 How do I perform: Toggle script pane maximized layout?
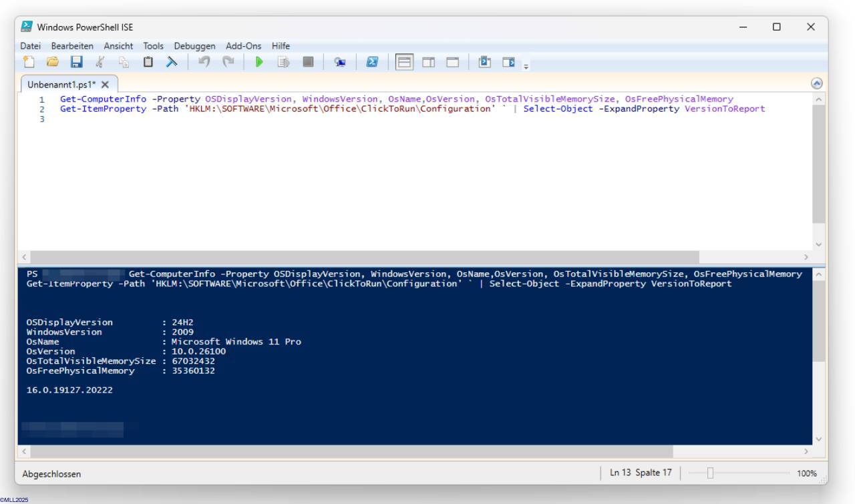[x=453, y=63]
